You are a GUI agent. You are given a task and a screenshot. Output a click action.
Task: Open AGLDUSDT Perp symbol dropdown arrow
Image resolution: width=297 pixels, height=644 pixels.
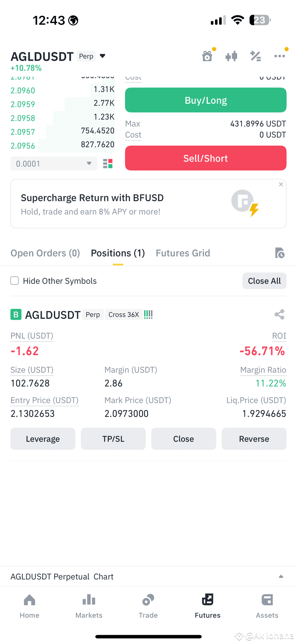click(x=103, y=56)
